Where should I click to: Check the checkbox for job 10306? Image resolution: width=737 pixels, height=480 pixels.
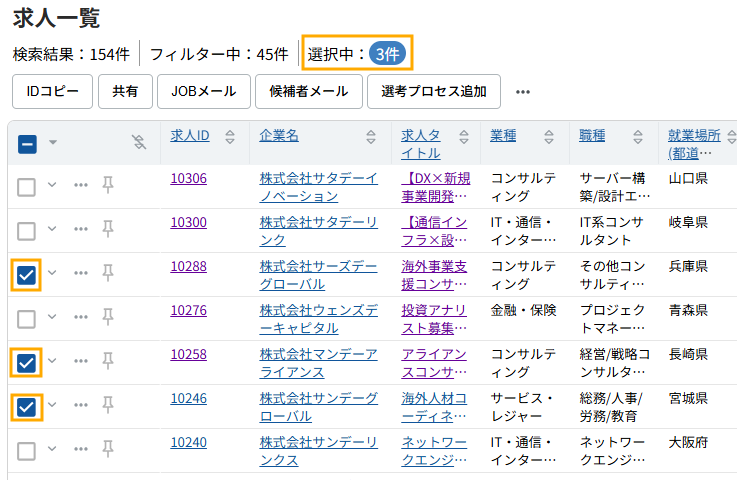27,186
